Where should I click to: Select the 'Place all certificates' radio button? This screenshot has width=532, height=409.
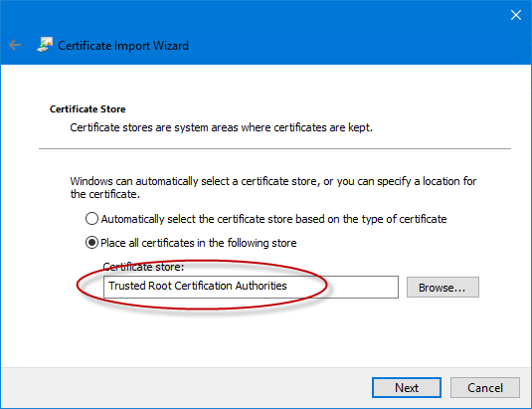91,243
